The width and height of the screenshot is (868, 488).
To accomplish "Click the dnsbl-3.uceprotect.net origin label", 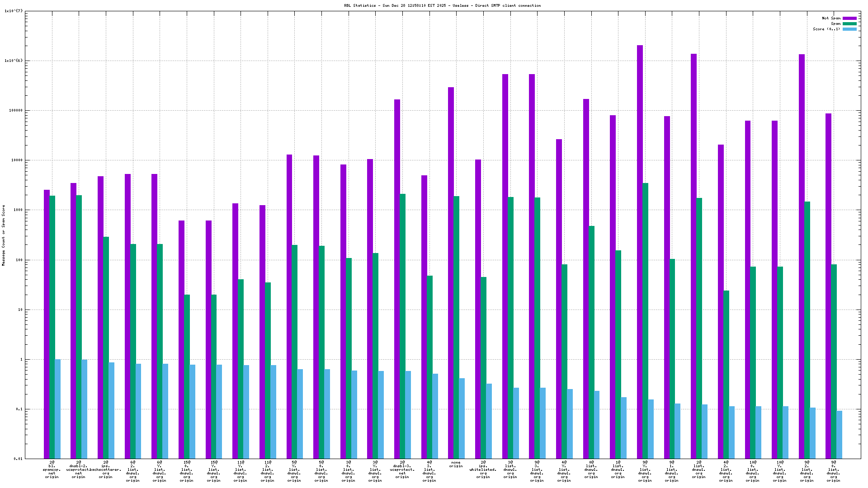I will (x=402, y=469).
